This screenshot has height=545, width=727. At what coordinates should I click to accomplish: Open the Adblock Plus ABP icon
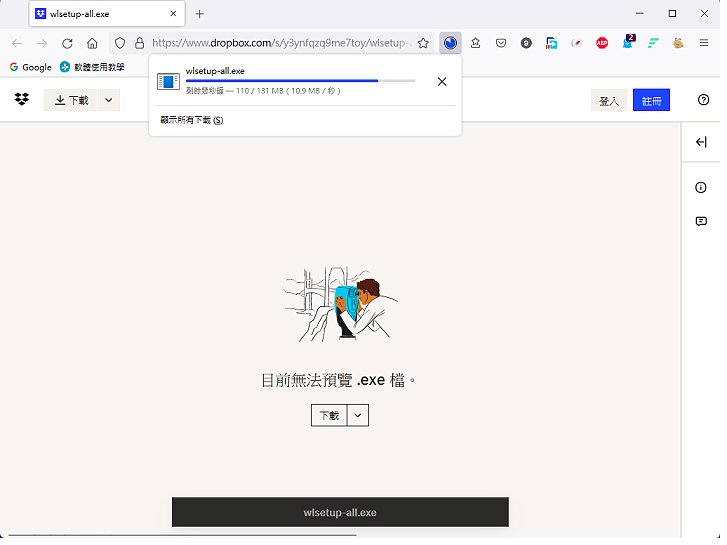[x=602, y=44]
